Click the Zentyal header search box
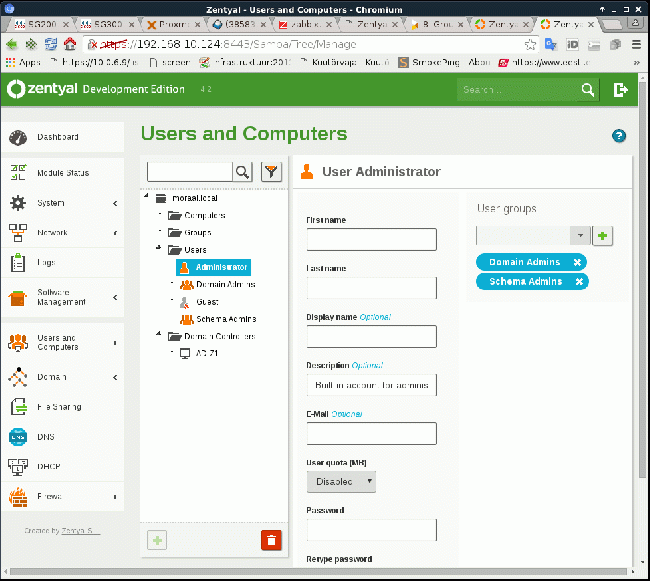The height and width of the screenshot is (581, 650). (x=519, y=90)
